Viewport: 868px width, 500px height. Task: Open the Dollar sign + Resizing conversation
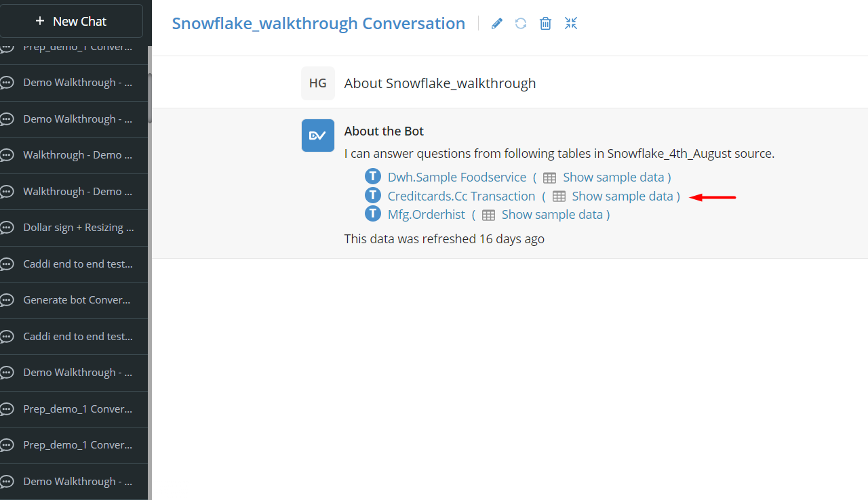[x=78, y=228]
